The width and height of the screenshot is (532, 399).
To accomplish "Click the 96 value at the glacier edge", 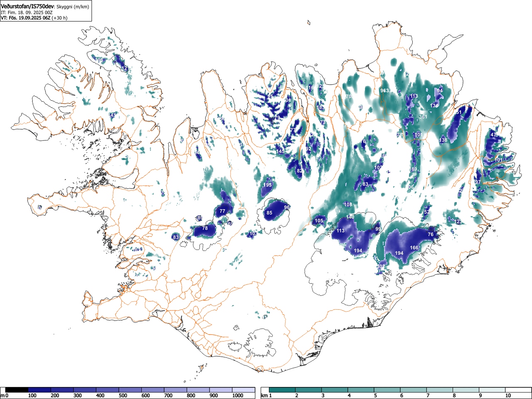I will [287, 207].
